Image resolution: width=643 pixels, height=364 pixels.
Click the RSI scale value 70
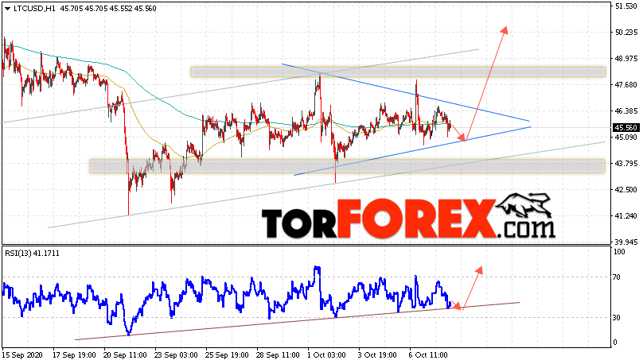617,277
